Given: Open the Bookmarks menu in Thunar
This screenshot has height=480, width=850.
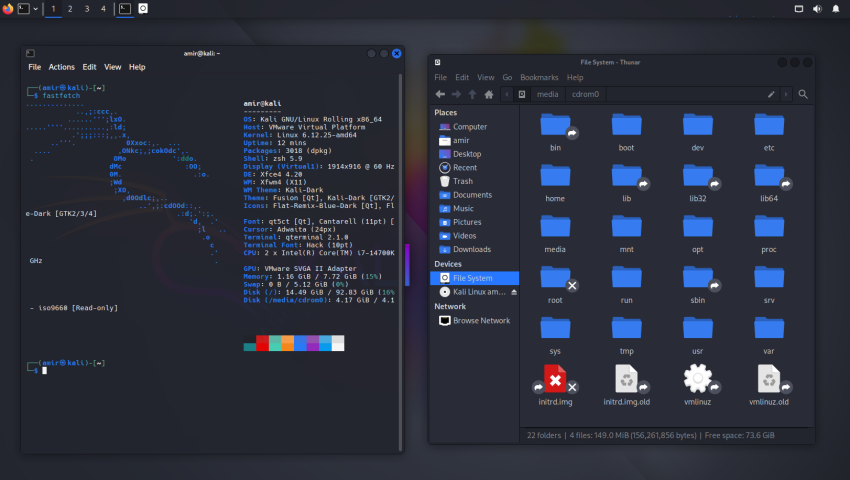Looking at the screenshot, I should (x=539, y=77).
